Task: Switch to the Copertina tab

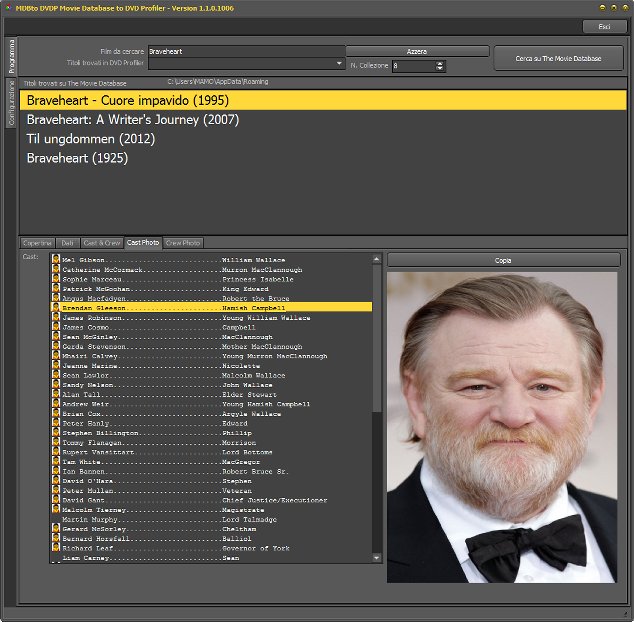Action: coord(37,243)
